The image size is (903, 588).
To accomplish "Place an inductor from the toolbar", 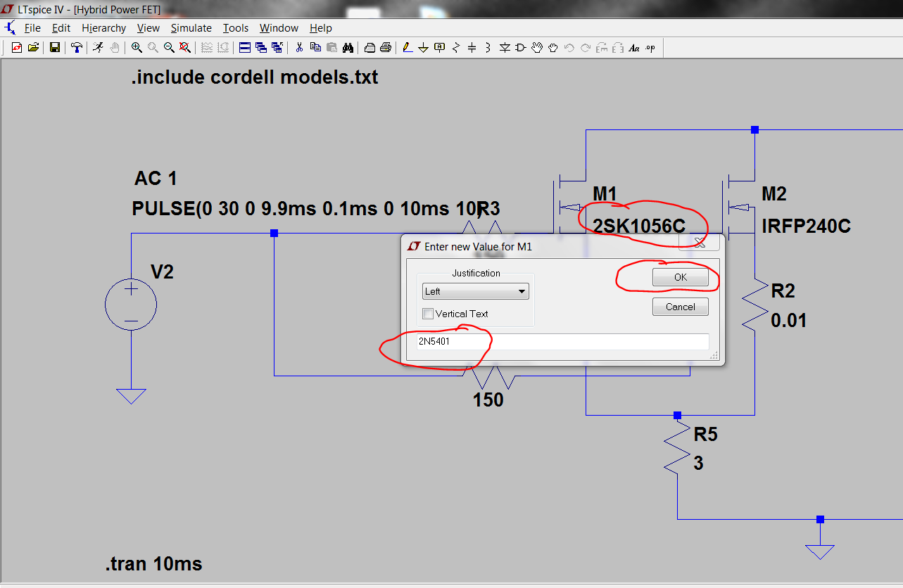I will click(488, 48).
